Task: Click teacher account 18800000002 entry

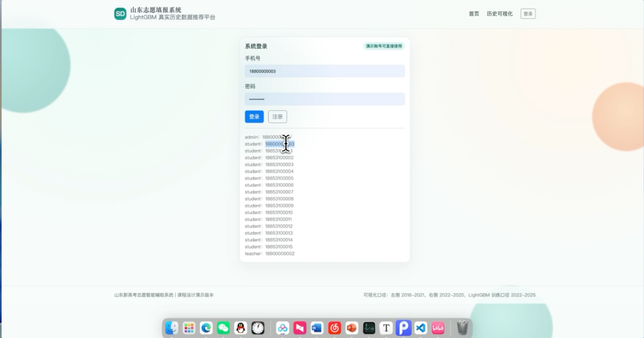Action: (x=280, y=253)
